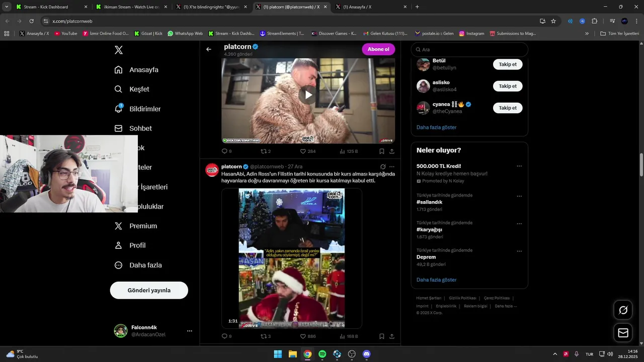The width and height of the screenshot is (644, 362).
Task: Open Profil in sidebar
Action: click(x=130, y=245)
